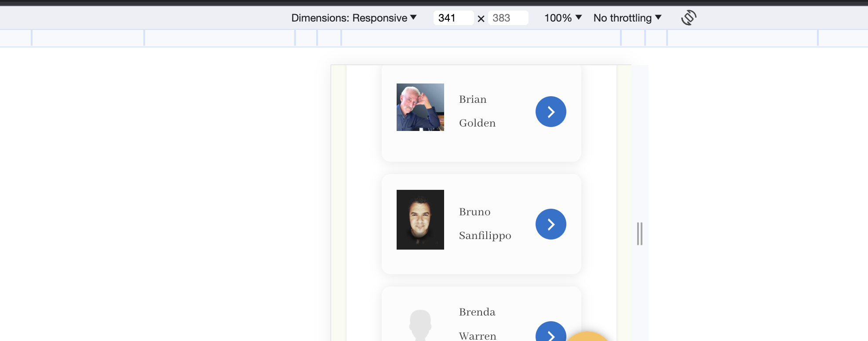Click the orange floating button at the bottom

coord(587,337)
